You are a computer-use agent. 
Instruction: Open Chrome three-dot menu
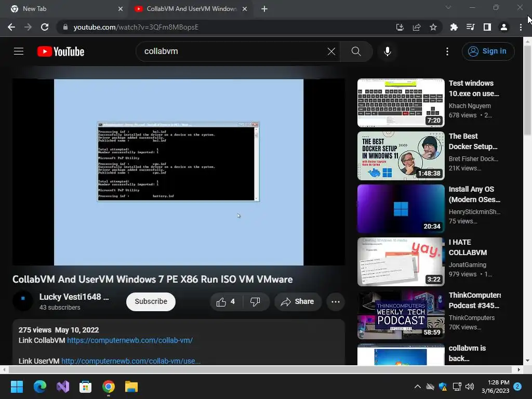[521, 27]
